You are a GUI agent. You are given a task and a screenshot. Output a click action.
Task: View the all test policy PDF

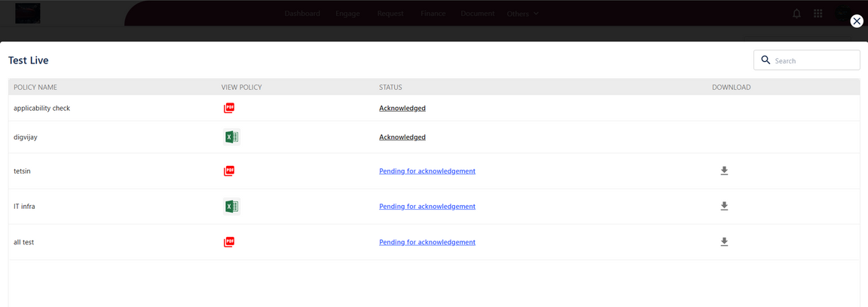click(229, 242)
